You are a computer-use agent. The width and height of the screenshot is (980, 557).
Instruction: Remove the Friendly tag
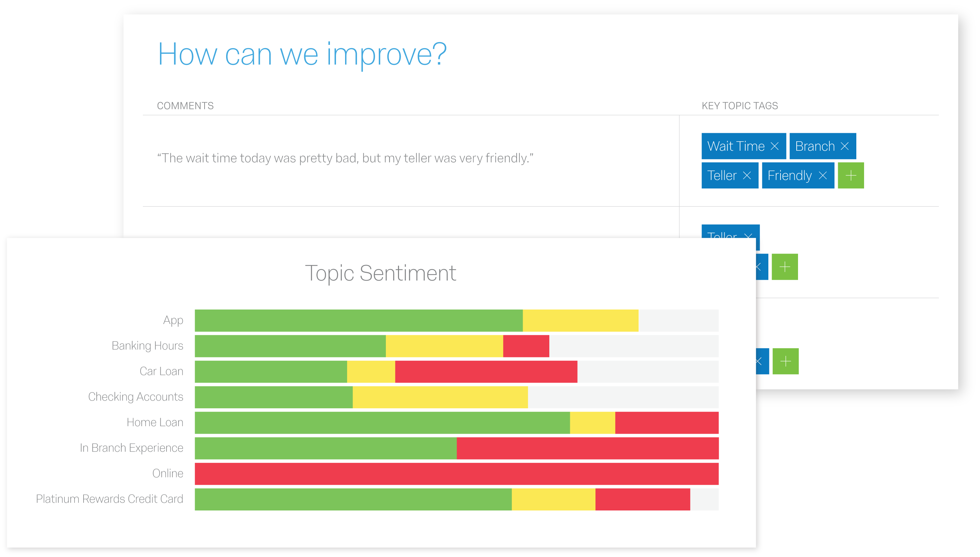click(823, 175)
